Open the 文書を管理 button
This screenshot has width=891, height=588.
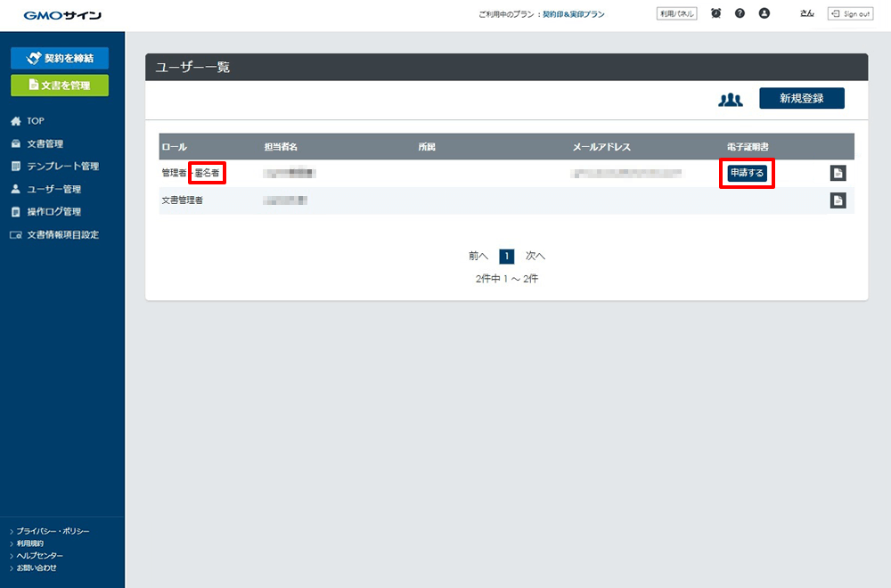coord(60,86)
